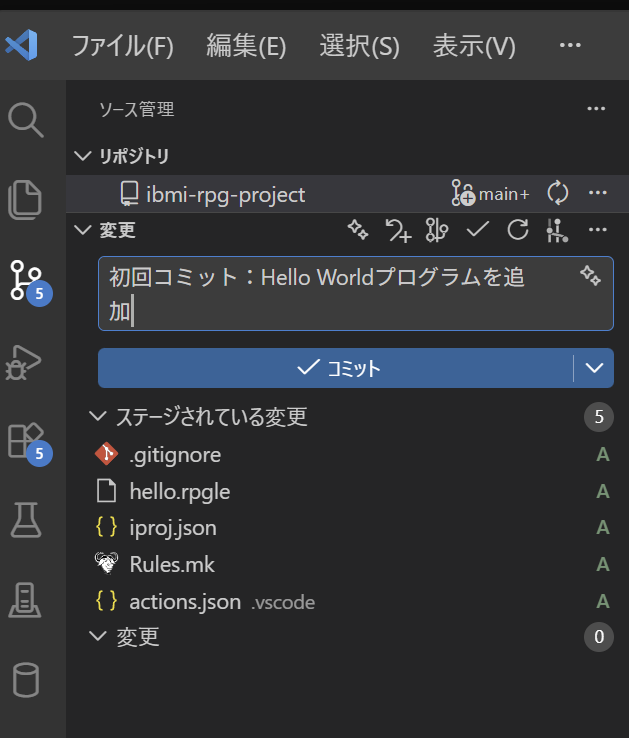The width and height of the screenshot is (629, 738).
Task: Open the 表示(V) menu
Action: click(x=473, y=46)
